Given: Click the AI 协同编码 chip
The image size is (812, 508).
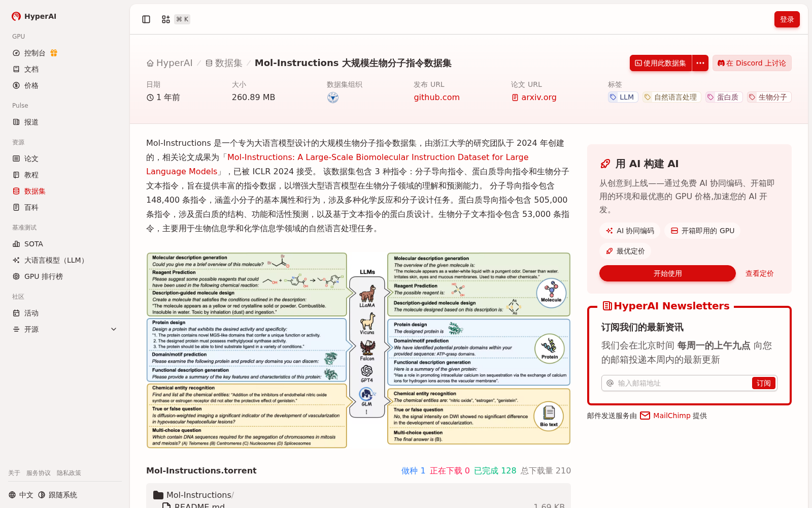Looking at the screenshot, I should (630, 231).
